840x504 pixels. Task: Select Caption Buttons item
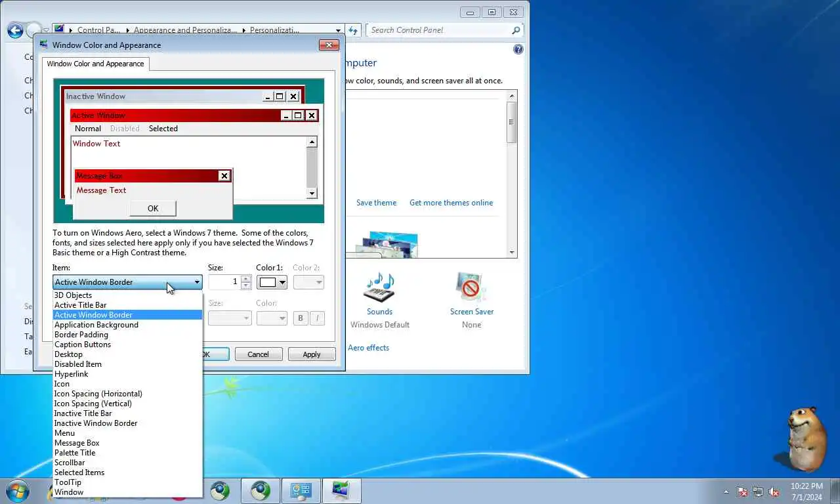(127, 345)
